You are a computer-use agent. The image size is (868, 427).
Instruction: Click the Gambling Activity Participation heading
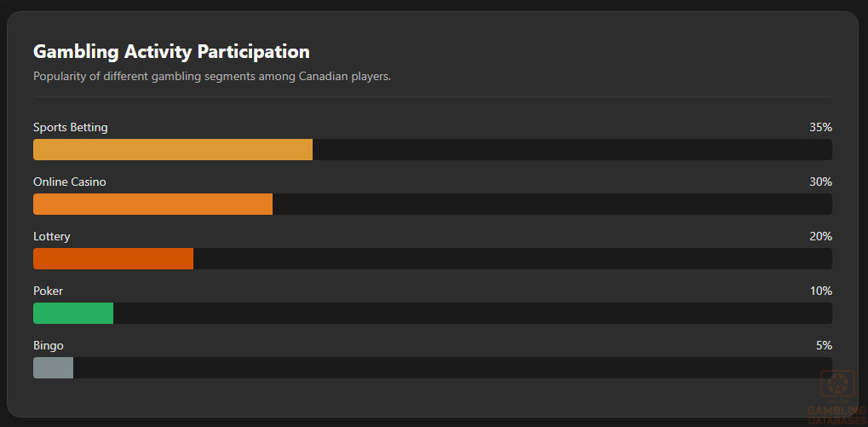tap(171, 52)
